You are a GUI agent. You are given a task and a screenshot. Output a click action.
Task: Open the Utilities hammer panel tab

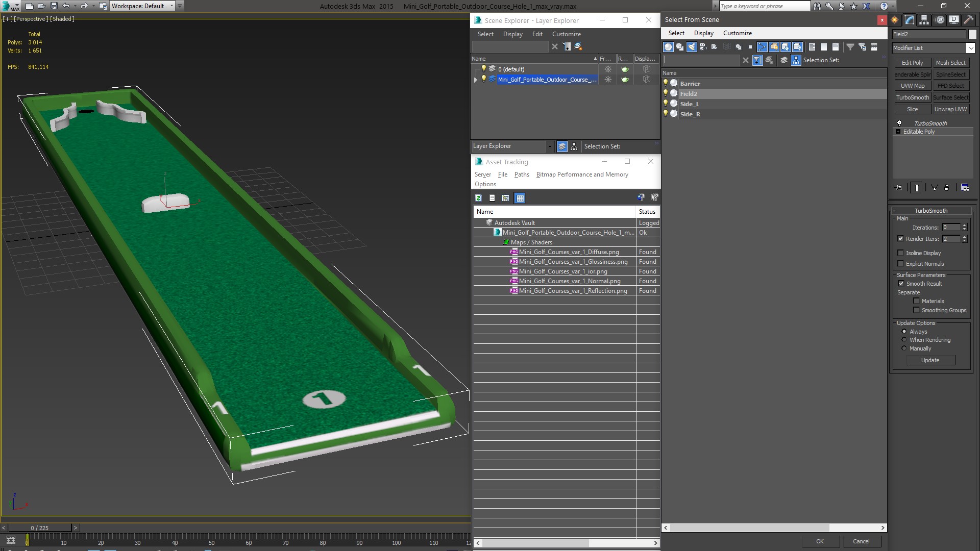click(x=968, y=20)
